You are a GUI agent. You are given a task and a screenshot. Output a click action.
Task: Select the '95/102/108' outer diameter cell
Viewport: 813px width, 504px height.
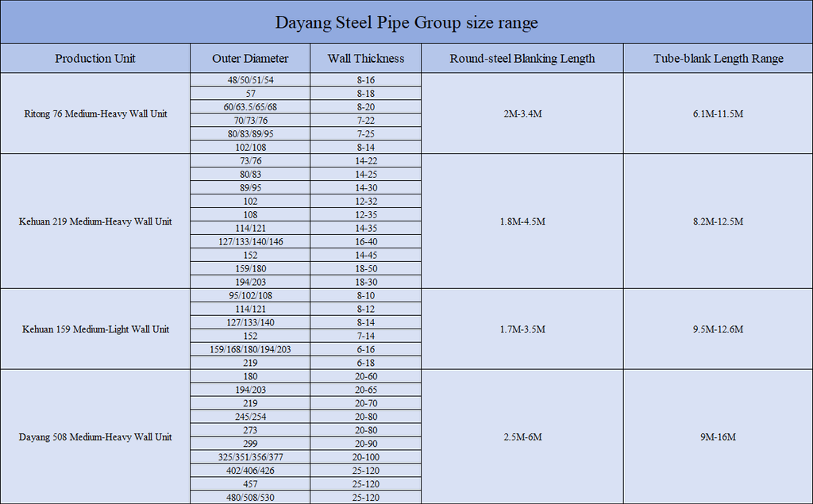(x=250, y=295)
